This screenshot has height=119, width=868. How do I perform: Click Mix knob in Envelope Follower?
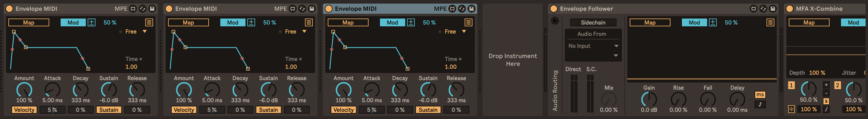click(x=609, y=99)
